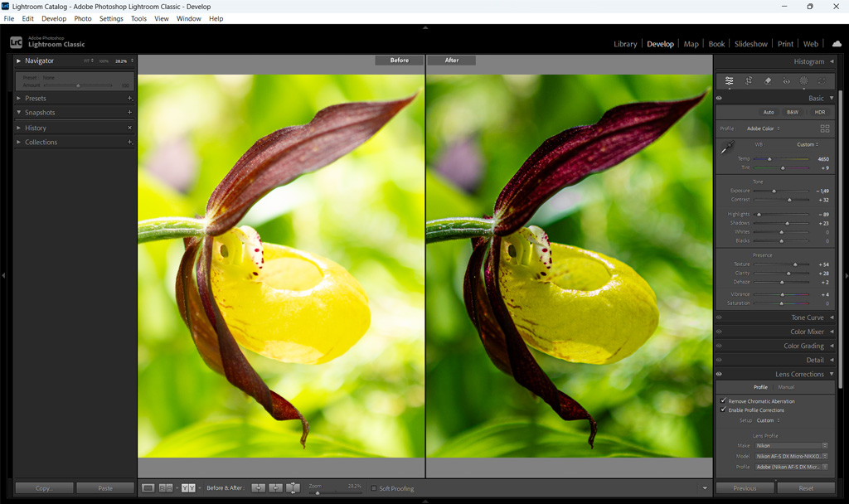Switch to the Library module

click(x=625, y=44)
